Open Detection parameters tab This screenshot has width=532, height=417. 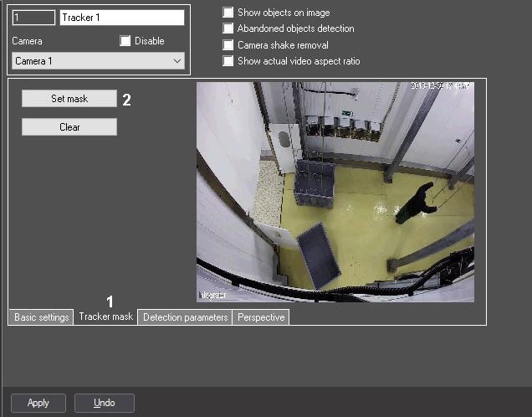(185, 317)
